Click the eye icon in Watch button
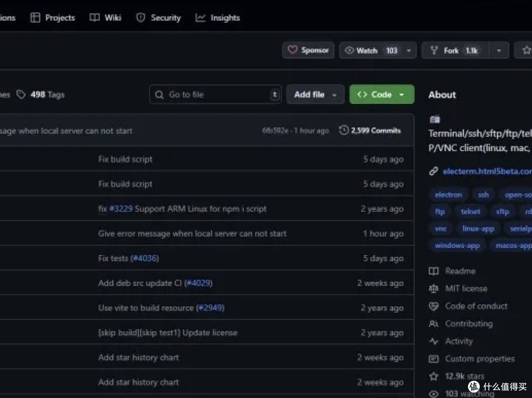 (x=349, y=51)
